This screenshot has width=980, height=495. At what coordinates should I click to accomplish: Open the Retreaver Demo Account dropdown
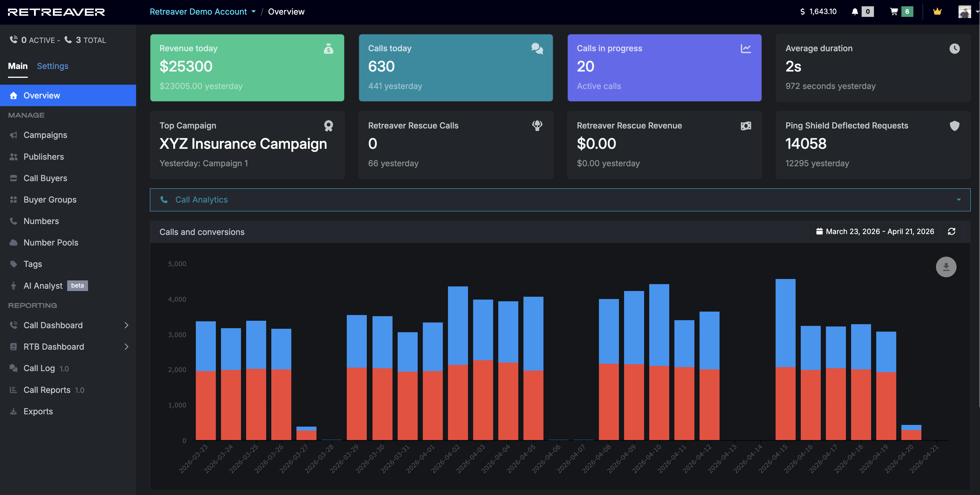pos(202,11)
